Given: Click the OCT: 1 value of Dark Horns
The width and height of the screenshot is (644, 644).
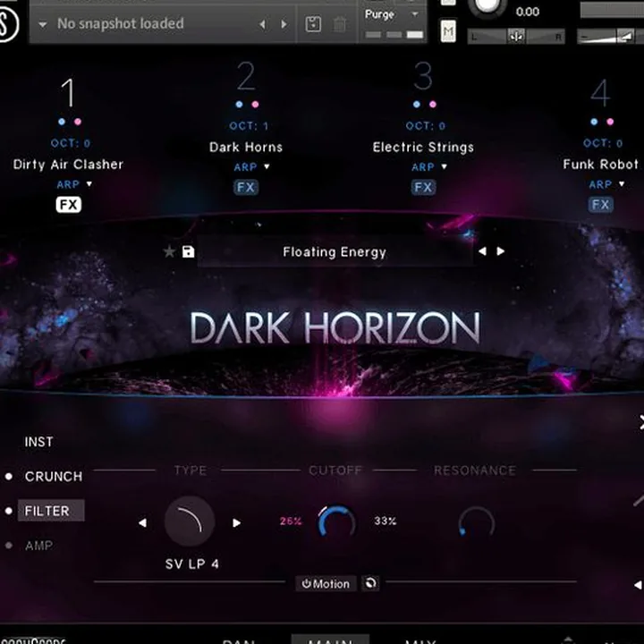Looking at the screenshot, I should point(249,126).
